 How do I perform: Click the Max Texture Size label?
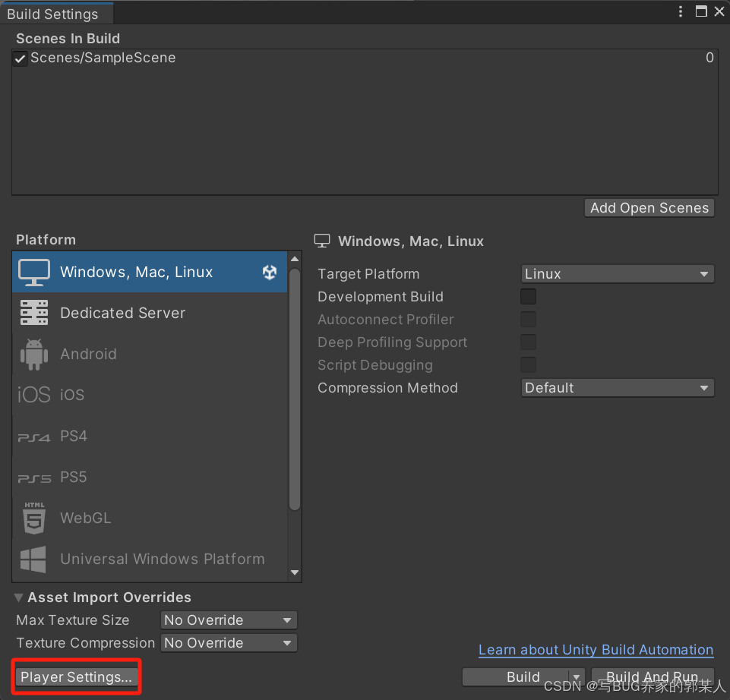pyautogui.click(x=73, y=620)
